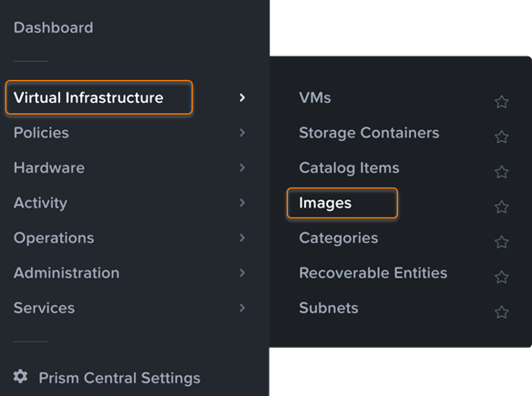Viewport: 532px width, 396px height.
Task: Toggle the star next to Images
Action: click(x=501, y=207)
